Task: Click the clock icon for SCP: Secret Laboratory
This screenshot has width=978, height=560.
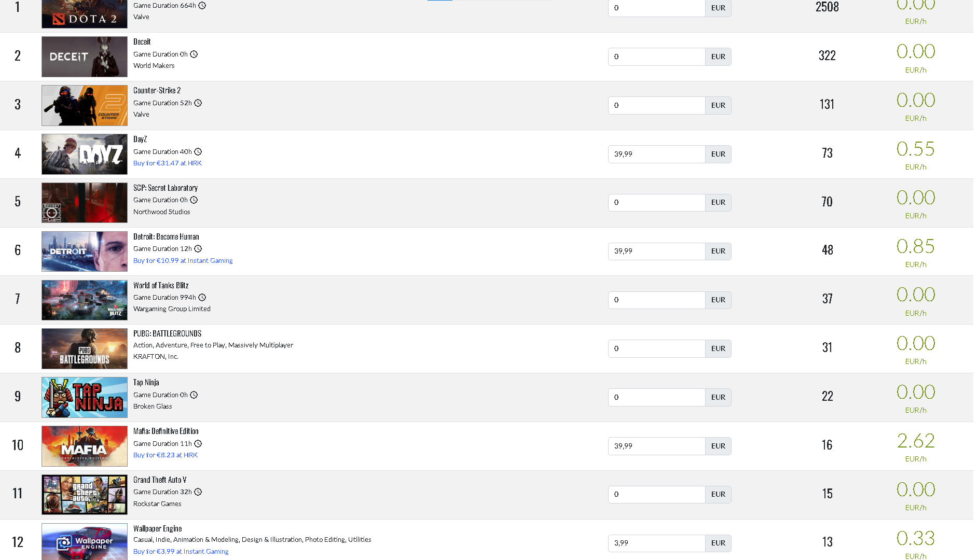Action: pos(194,200)
